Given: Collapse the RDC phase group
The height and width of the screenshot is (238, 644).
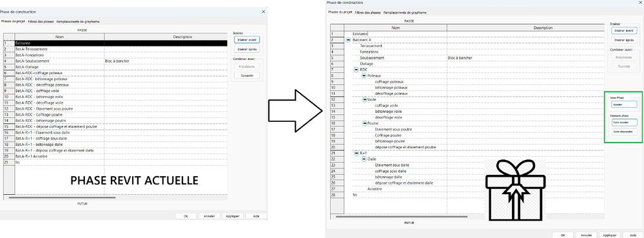Looking at the screenshot, I should tap(356, 70).
